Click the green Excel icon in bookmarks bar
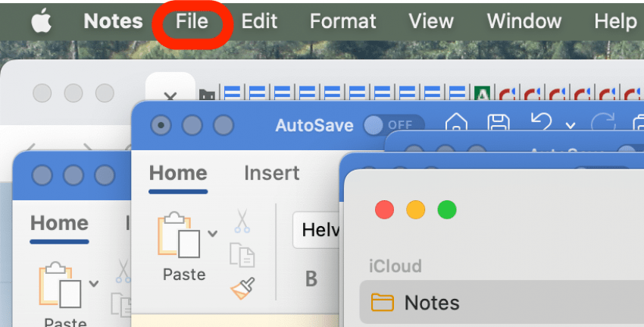Image resolution: width=644 pixels, height=327 pixels. pyautogui.click(x=481, y=95)
